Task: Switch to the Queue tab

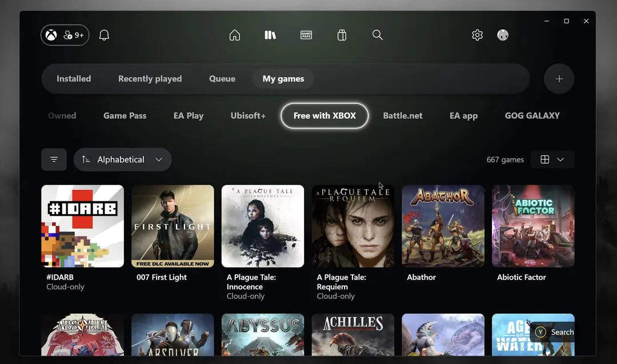Action: coord(222,79)
